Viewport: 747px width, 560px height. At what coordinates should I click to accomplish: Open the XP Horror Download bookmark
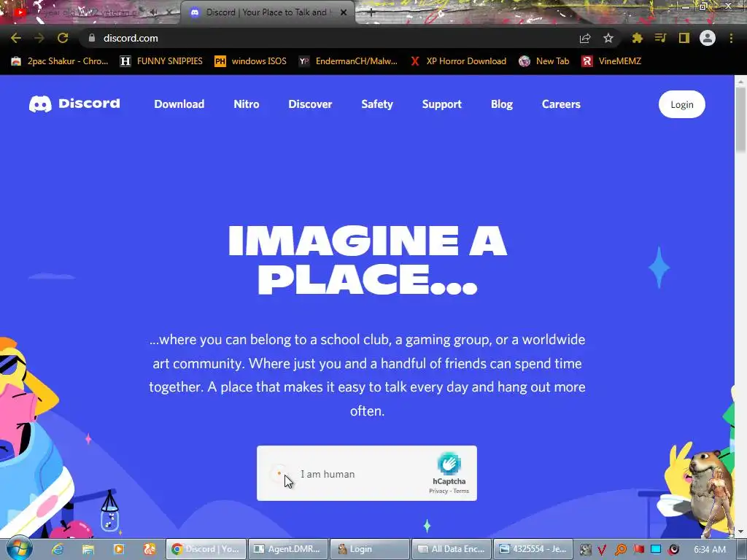click(458, 61)
